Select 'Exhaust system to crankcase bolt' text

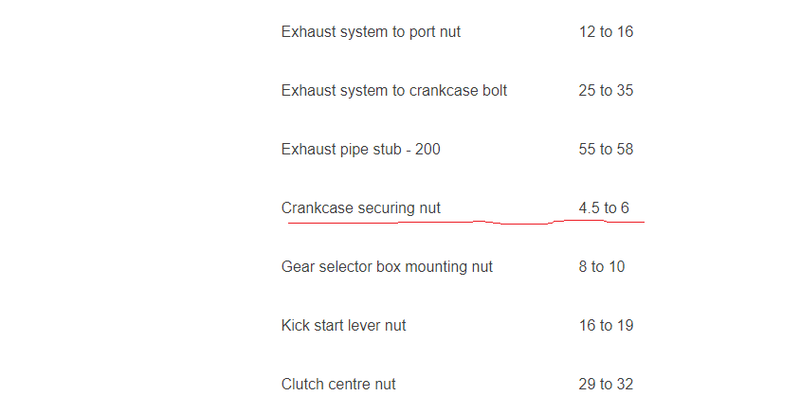pyautogui.click(x=394, y=91)
